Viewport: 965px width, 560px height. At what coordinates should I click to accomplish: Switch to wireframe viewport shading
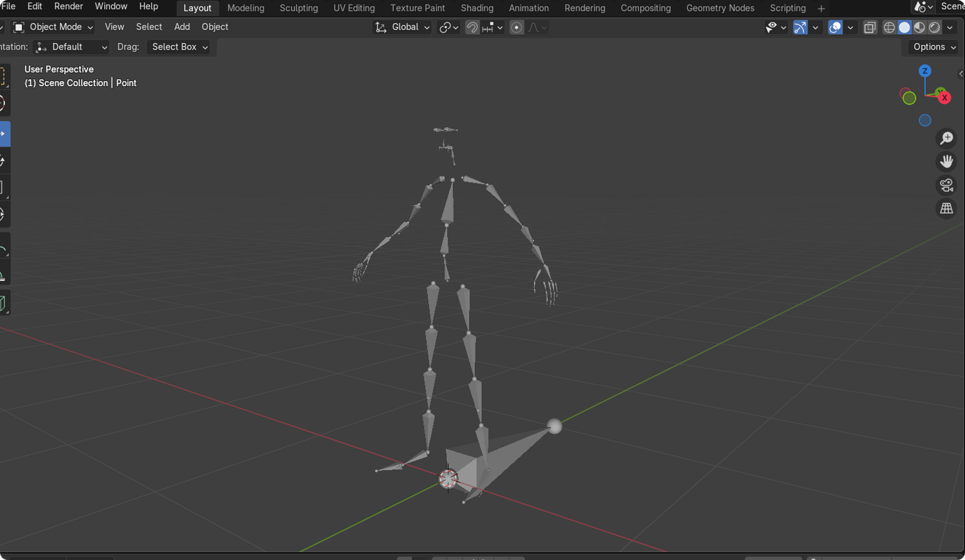889,27
